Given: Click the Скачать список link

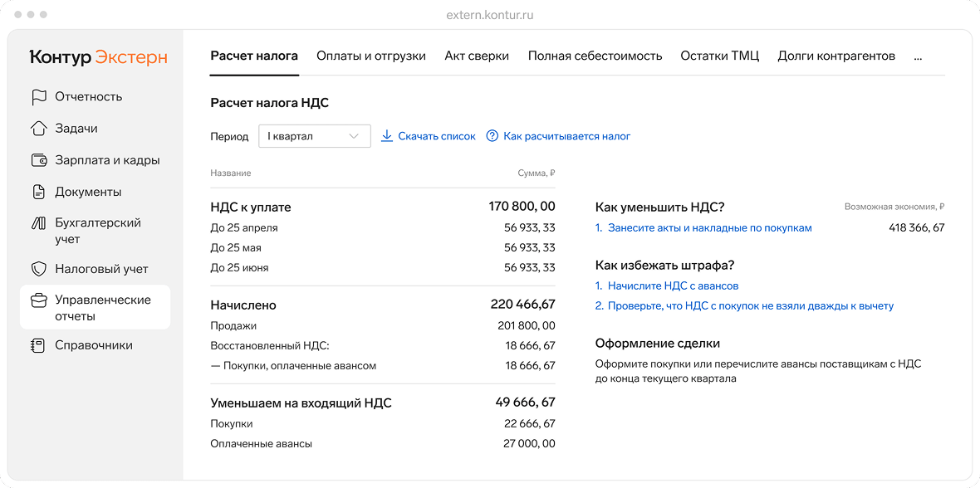Looking at the screenshot, I should point(436,135).
